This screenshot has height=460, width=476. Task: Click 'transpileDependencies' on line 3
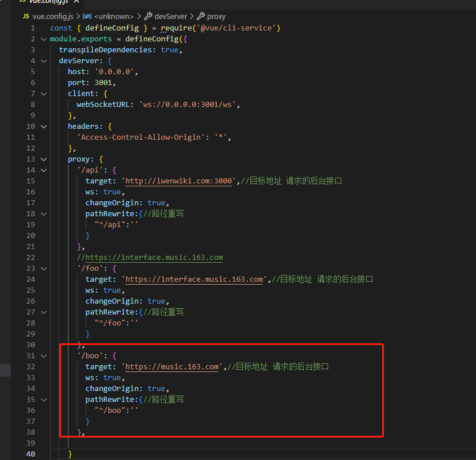105,49
